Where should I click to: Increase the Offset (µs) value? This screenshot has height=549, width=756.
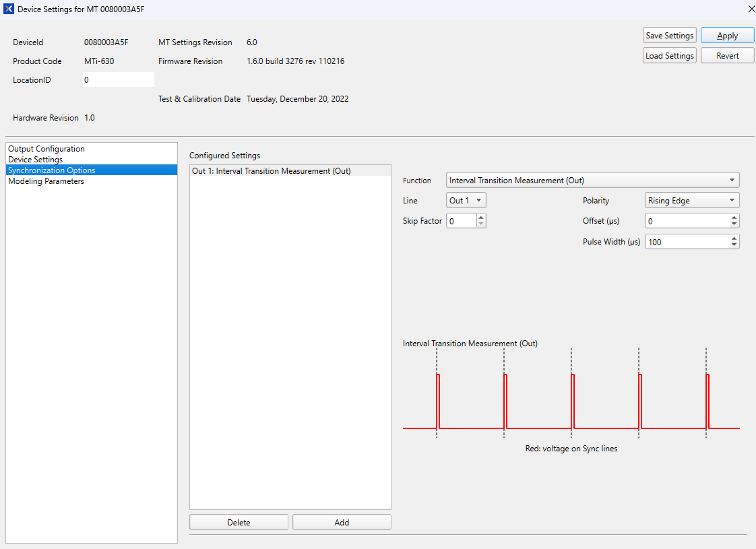point(734,218)
